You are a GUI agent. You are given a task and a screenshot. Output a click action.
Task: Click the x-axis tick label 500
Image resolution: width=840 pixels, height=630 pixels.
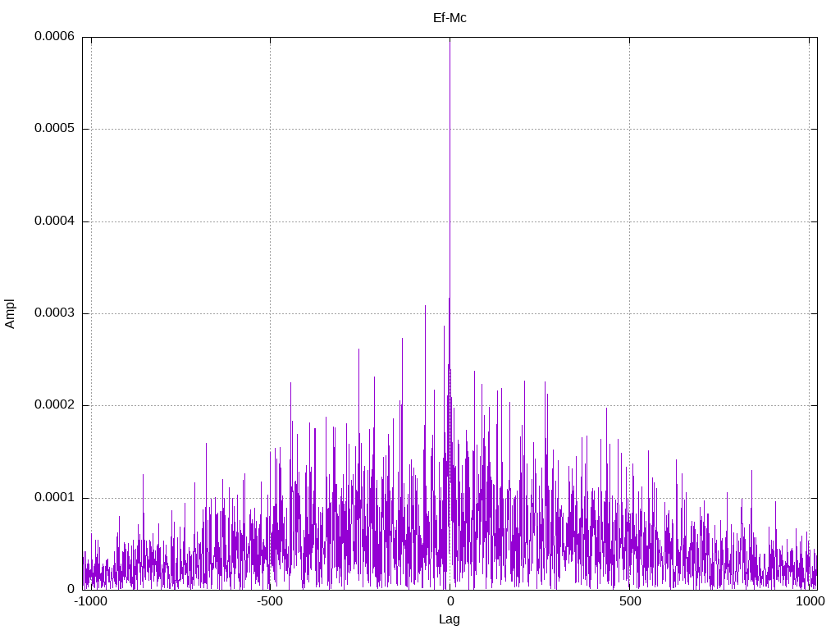click(630, 601)
